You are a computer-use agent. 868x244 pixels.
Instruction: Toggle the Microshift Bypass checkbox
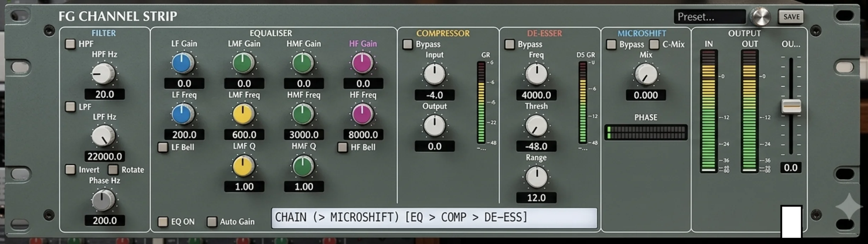pyautogui.click(x=611, y=44)
